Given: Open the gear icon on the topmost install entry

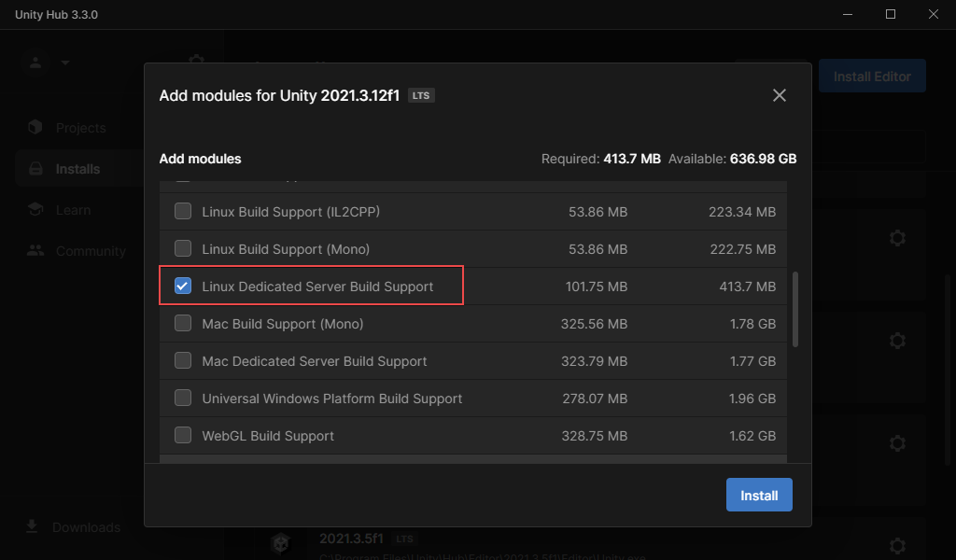Looking at the screenshot, I should click(x=896, y=237).
